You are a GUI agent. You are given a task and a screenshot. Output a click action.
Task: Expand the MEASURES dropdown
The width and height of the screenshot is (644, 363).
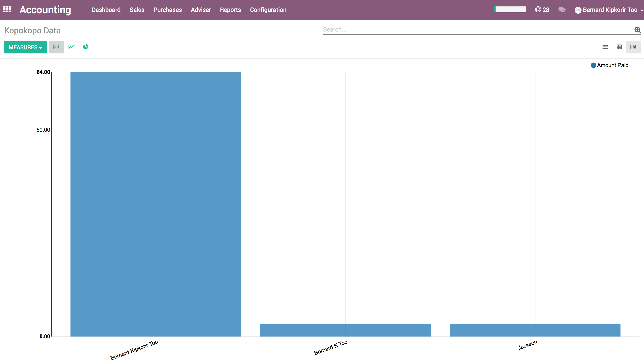click(26, 47)
